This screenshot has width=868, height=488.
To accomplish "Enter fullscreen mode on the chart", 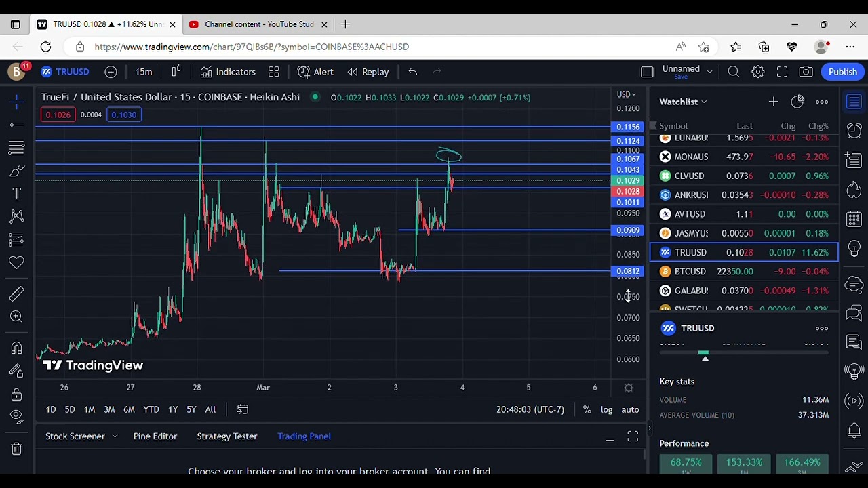I will (782, 72).
